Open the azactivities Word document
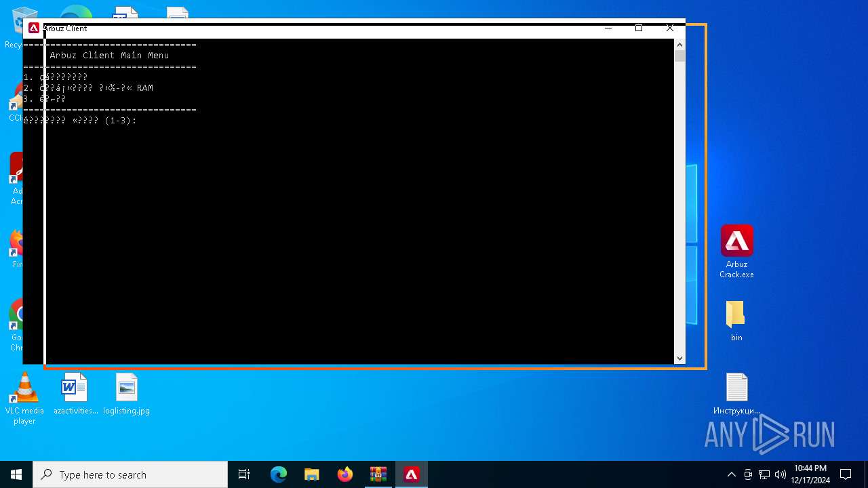Viewport: 868px width, 488px height. (x=75, y=394)
